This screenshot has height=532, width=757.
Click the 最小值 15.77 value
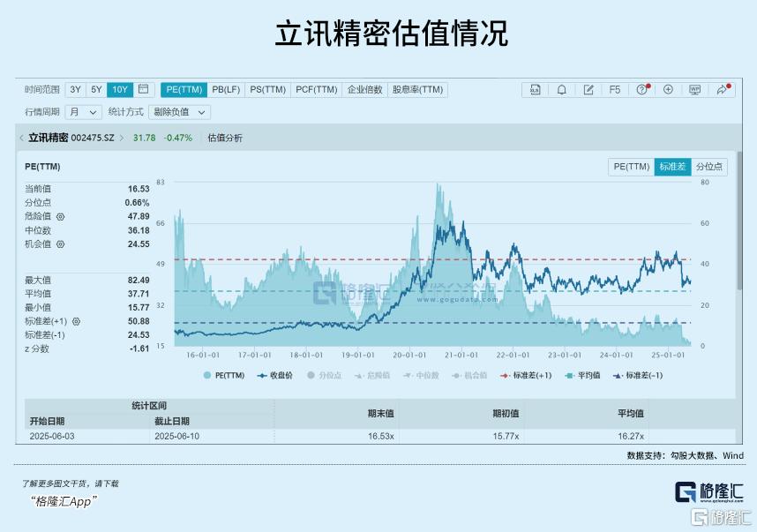139,308
